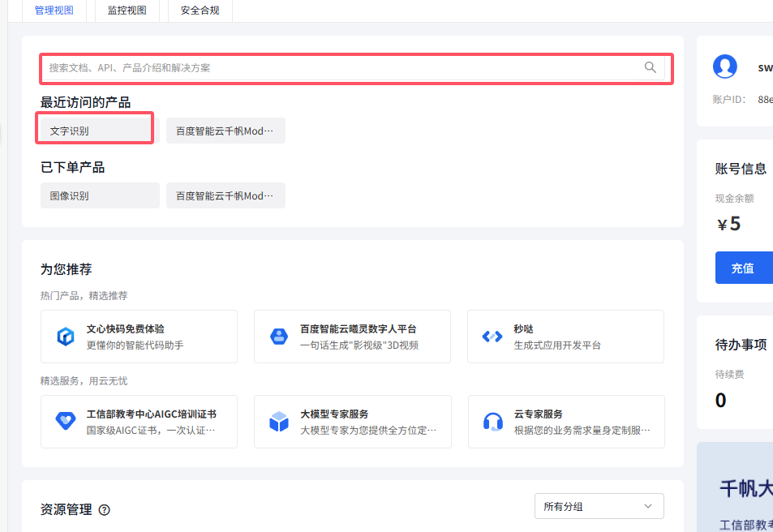Click the search magnifier icon
Screen dimensions: 773x532
tap(651, 67)
